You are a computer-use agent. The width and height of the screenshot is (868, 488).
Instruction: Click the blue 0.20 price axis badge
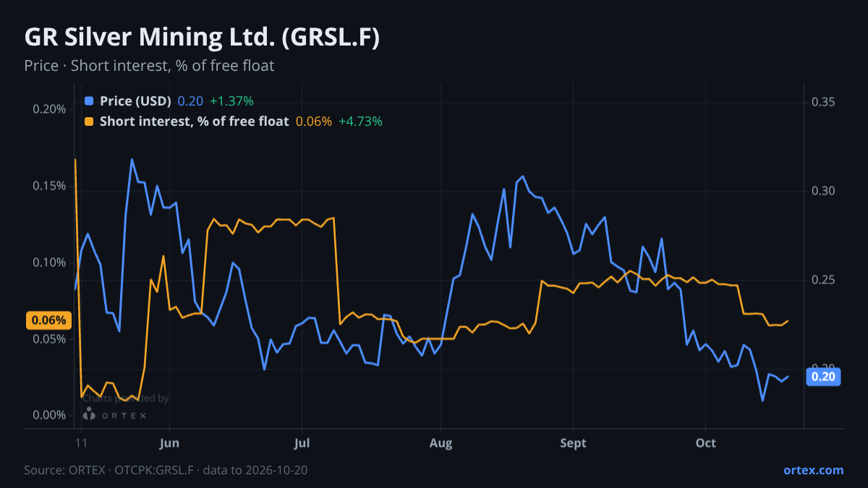tap(823, 376)
